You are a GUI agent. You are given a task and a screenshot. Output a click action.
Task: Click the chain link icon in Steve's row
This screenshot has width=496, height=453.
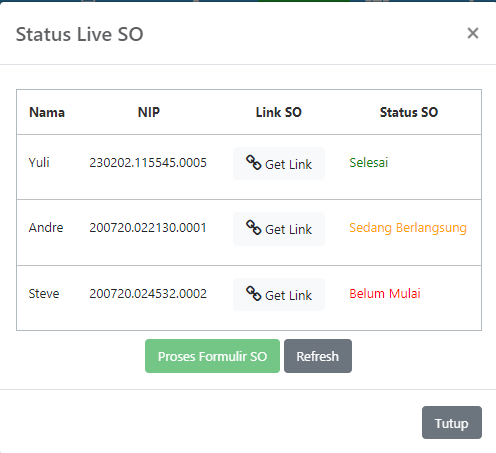(253, 294)
